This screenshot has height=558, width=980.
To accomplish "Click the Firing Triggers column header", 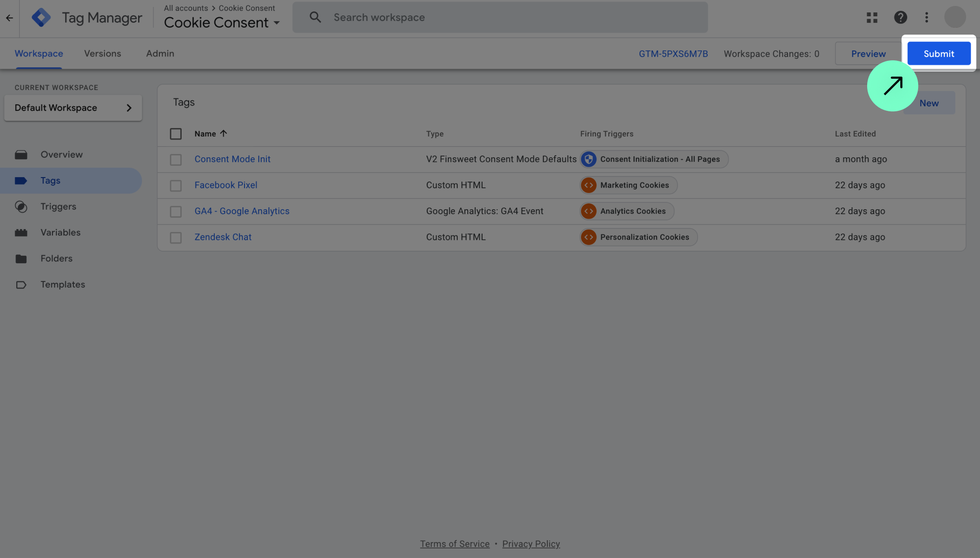I will 606,134.
